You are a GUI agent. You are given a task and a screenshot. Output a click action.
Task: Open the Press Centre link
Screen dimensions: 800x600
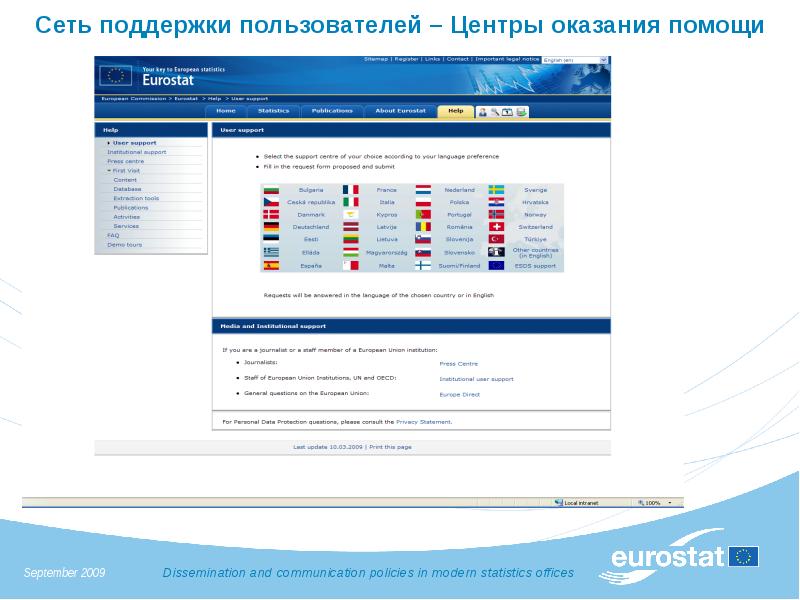(459, 364)
